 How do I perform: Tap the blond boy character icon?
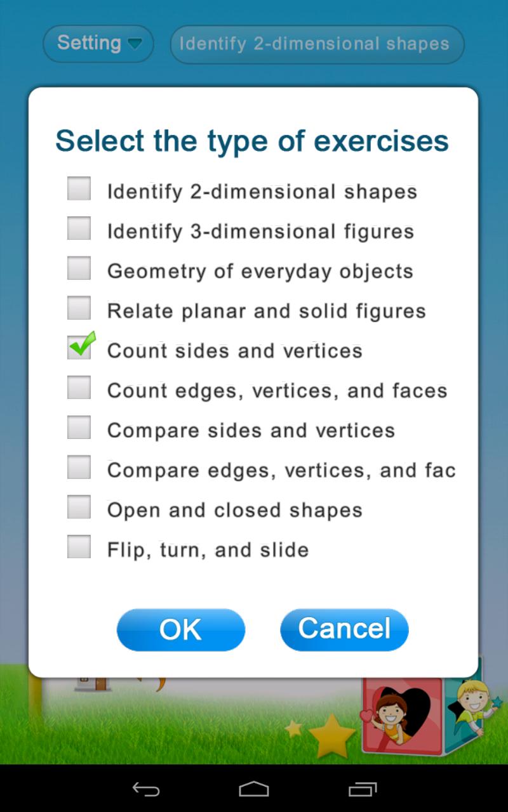point(473,702)
